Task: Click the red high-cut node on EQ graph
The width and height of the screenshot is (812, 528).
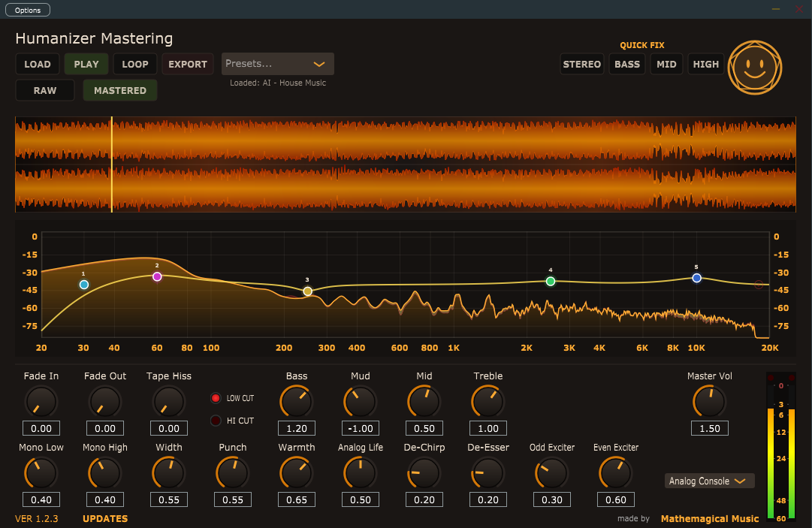Action: coord(759,285)
